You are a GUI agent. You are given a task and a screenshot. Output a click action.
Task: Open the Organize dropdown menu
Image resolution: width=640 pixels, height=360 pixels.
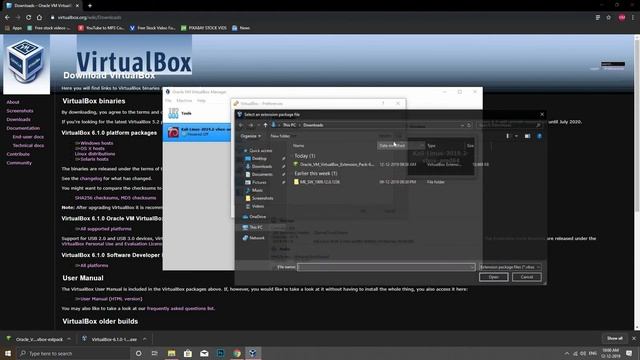coord(250,136)
